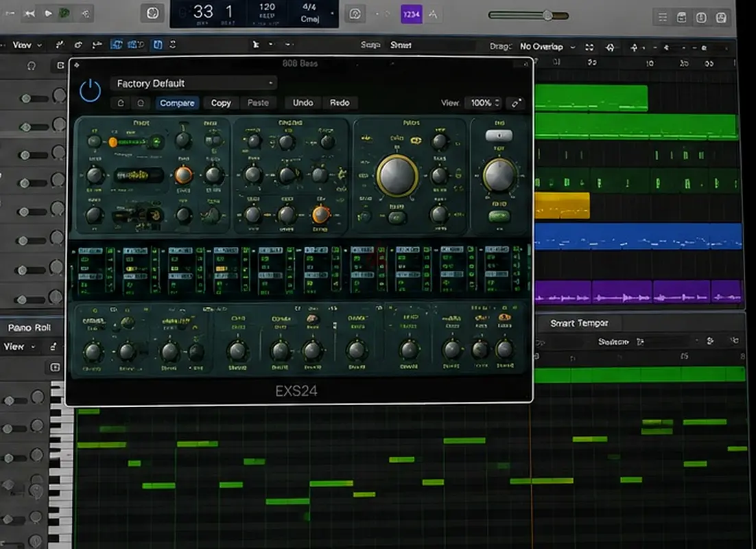756x549 pixels.
Task: Switch to the Piano Roll tab
Action: point(29,327)
